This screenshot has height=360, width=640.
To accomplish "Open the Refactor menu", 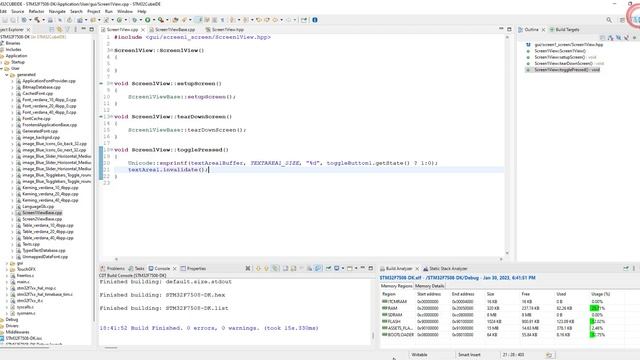I will pyautogui.click(x=36, y=11).
